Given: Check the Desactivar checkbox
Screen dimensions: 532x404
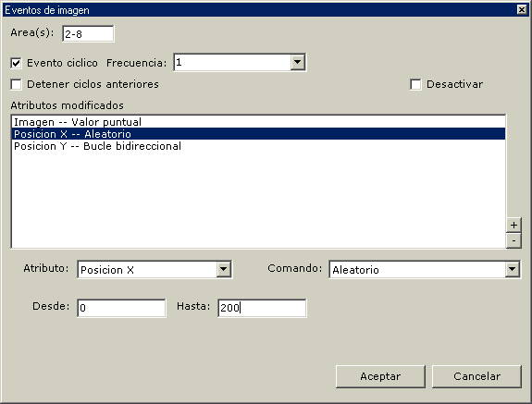Looking at the screenshot, I should pyautogui.click(x=415, y=84).
